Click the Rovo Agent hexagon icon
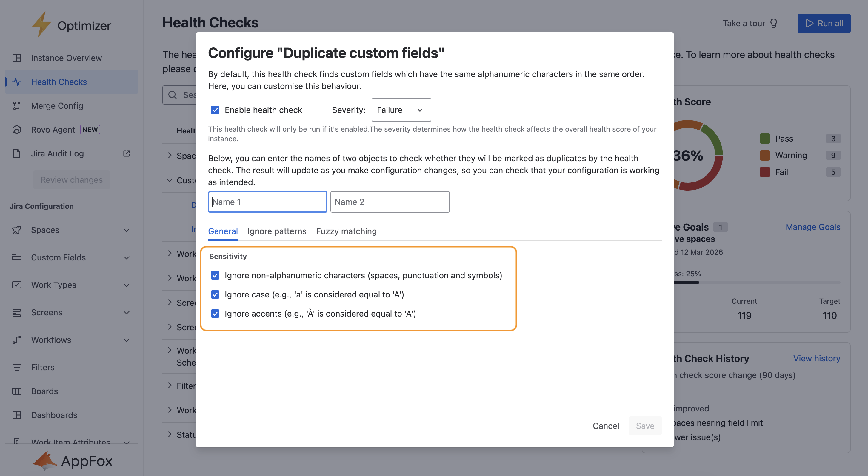Screen dimensions: 868x476 pyautogui.click(x=16, y=129)
